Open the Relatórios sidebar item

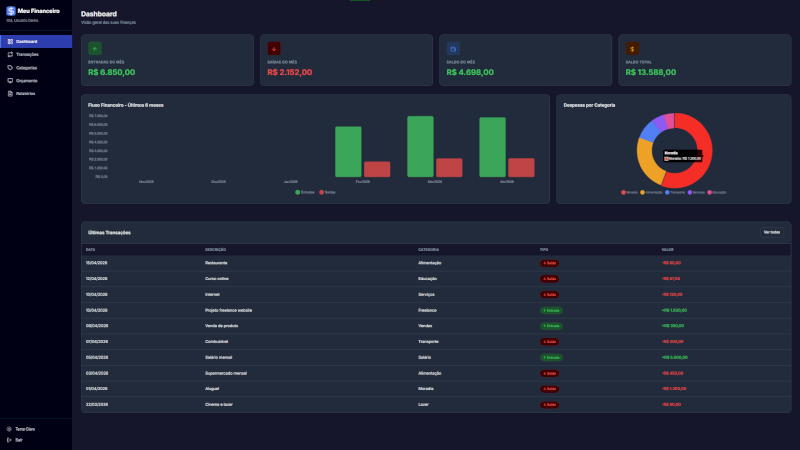[x=36, y=94]
